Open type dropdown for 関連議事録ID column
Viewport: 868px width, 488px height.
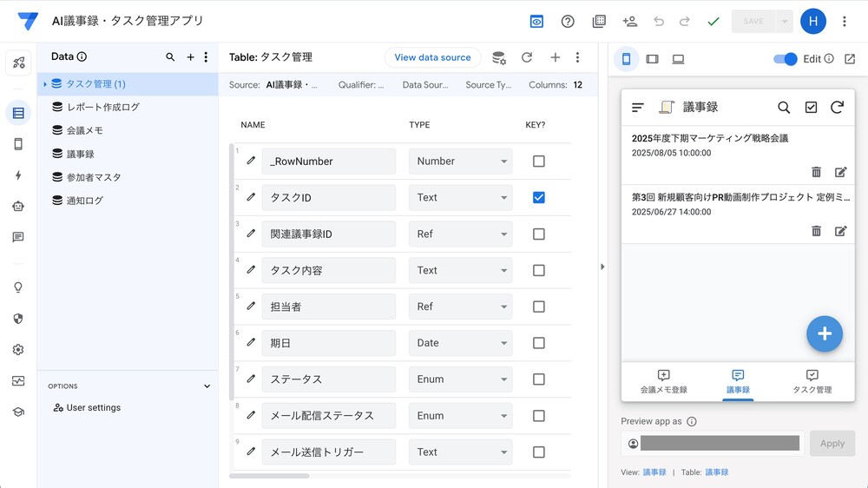tap(460, 234)
